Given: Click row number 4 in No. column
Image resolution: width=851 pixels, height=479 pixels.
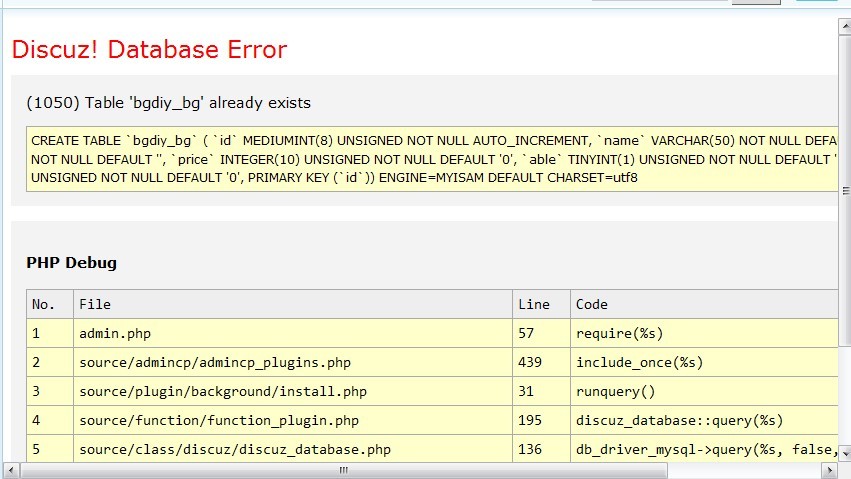Looking at the screenshot, I should pos(50,420).
